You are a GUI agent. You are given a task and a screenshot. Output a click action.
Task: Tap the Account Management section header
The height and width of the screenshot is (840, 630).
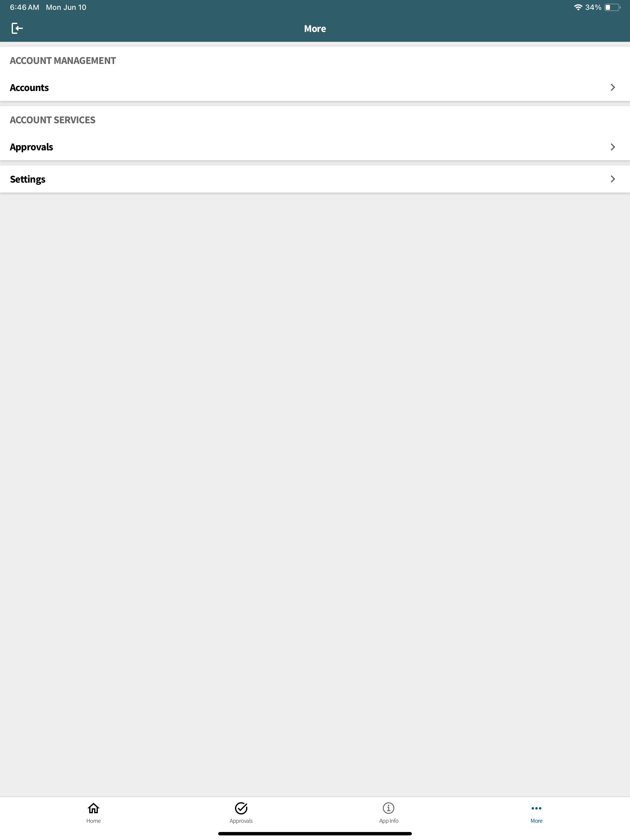click(x=63, y=61)
